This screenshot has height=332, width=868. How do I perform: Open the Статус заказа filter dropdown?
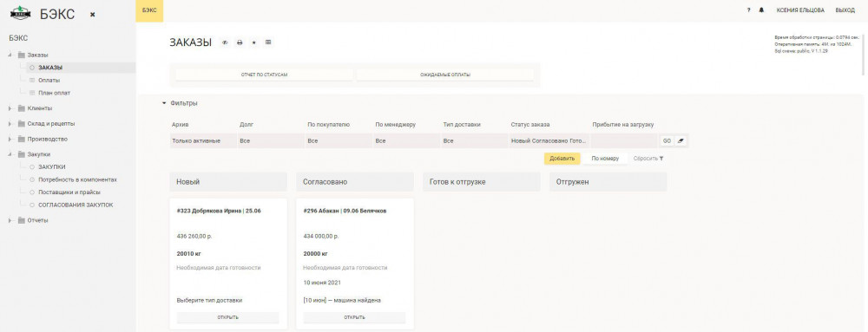(549, 141)
